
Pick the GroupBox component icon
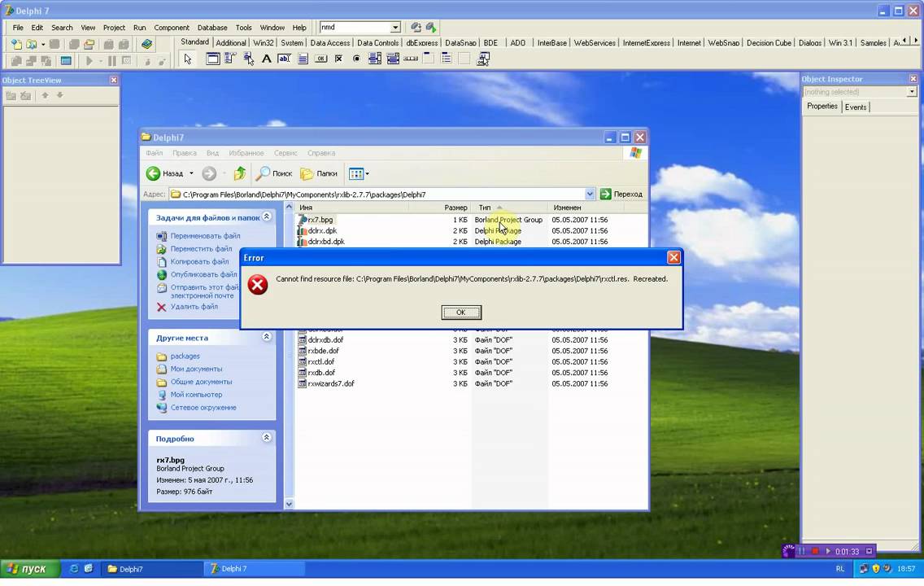[x=429, y=59]
